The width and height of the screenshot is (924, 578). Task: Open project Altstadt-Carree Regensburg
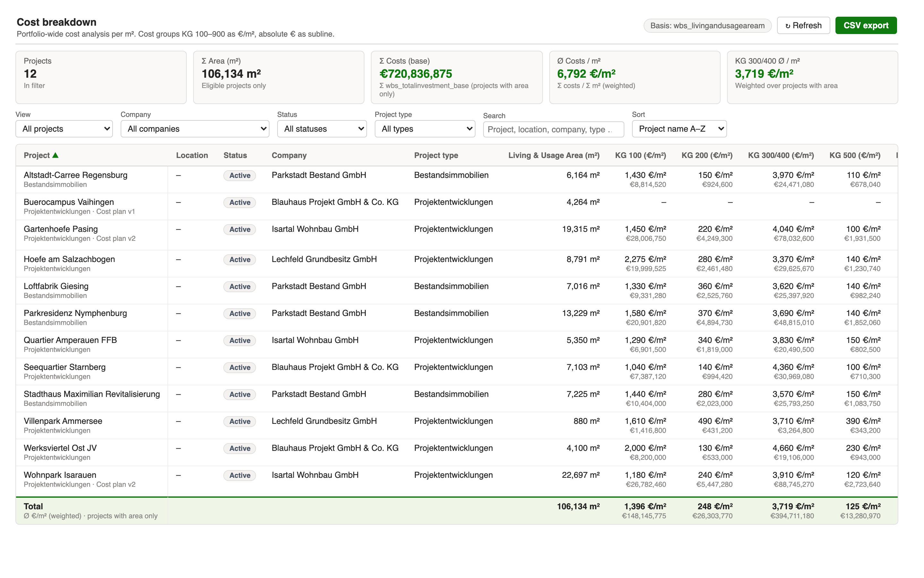point(76,175)
